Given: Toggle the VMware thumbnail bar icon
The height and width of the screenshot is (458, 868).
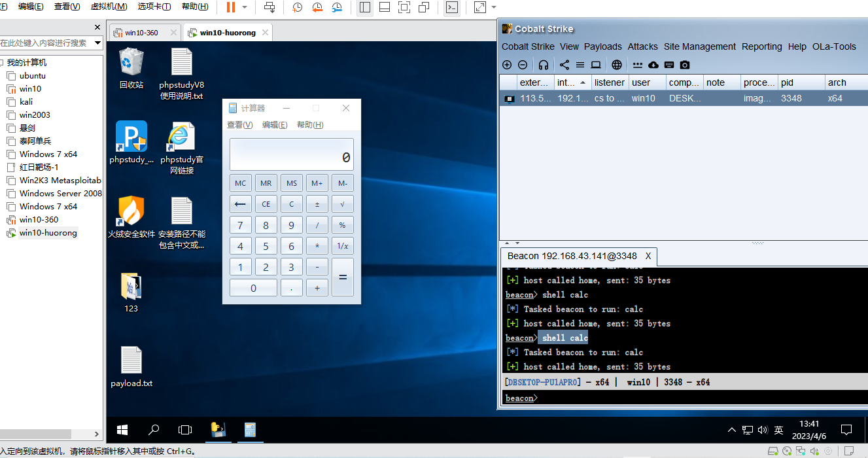Looking at the screenshot, I should 385,7.
